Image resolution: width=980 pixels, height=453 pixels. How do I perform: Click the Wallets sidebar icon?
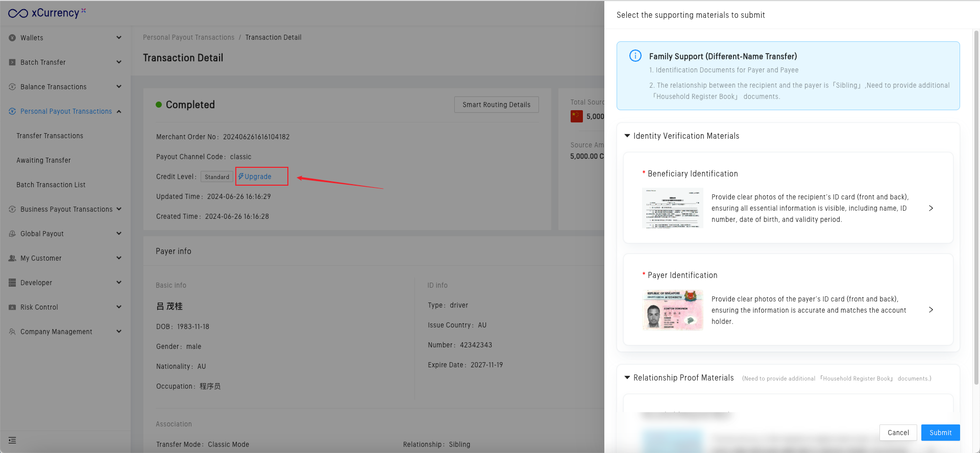(x=12, y=38)
